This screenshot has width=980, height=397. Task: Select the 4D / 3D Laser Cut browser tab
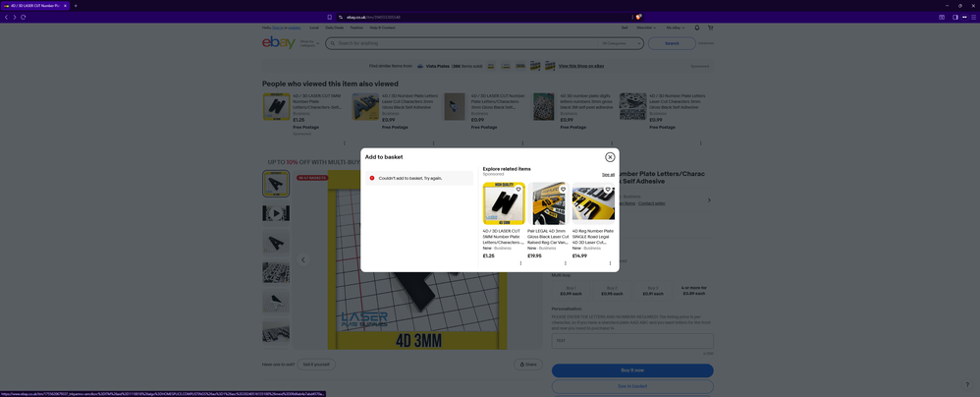tap(34, 6)
